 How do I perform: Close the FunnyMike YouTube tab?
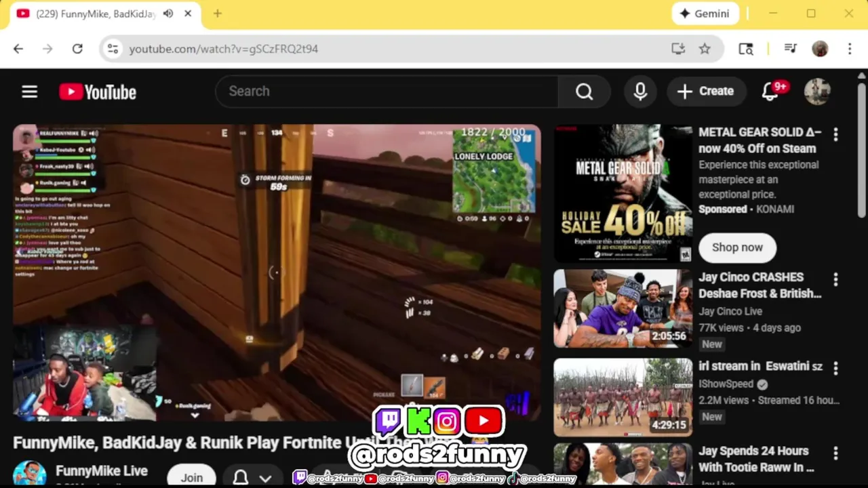[x=188, y=14]
